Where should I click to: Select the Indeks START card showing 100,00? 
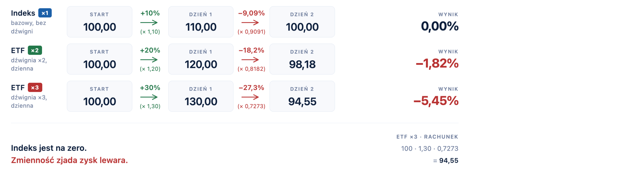coord(99,22)
